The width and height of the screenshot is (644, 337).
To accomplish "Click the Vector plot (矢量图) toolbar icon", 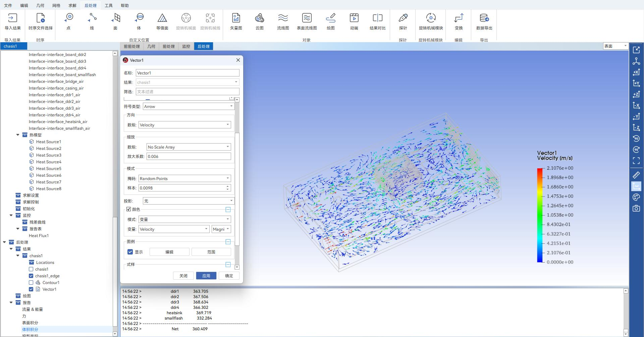I will (x=236, y=18).
